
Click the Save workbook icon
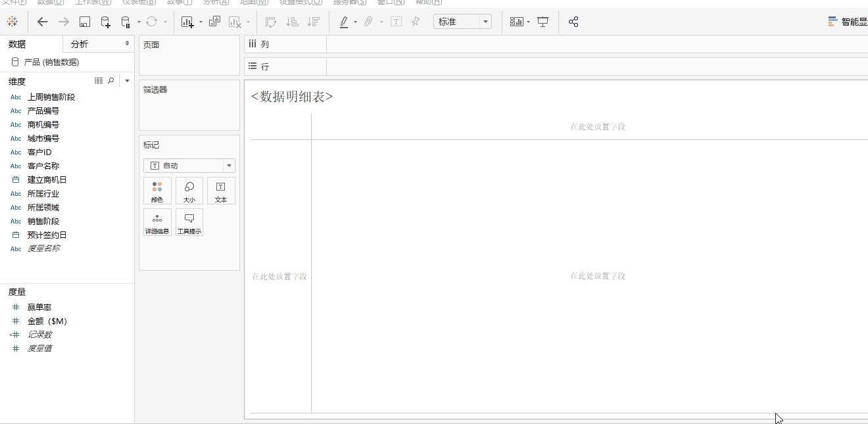click(84, 21)
